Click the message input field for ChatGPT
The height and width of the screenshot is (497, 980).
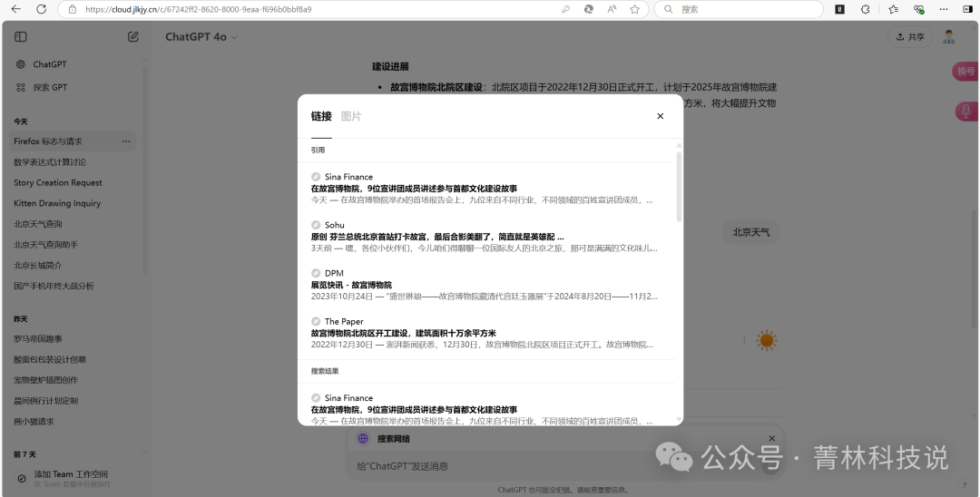click(x=544, y=466)
